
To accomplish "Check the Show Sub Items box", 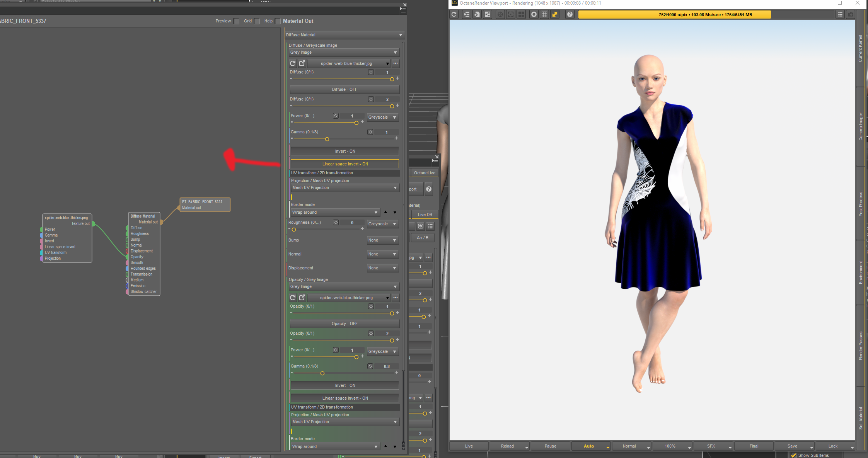I will pyautogui.click(x=794, y=455).
